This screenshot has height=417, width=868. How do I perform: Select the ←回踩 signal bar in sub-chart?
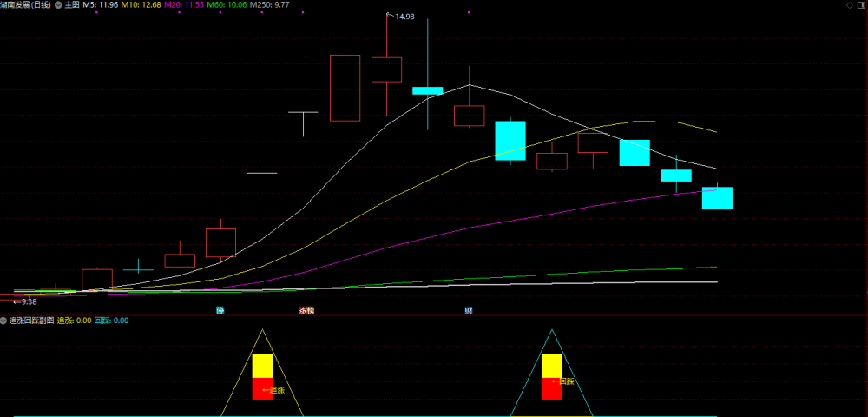pos(552,376)
